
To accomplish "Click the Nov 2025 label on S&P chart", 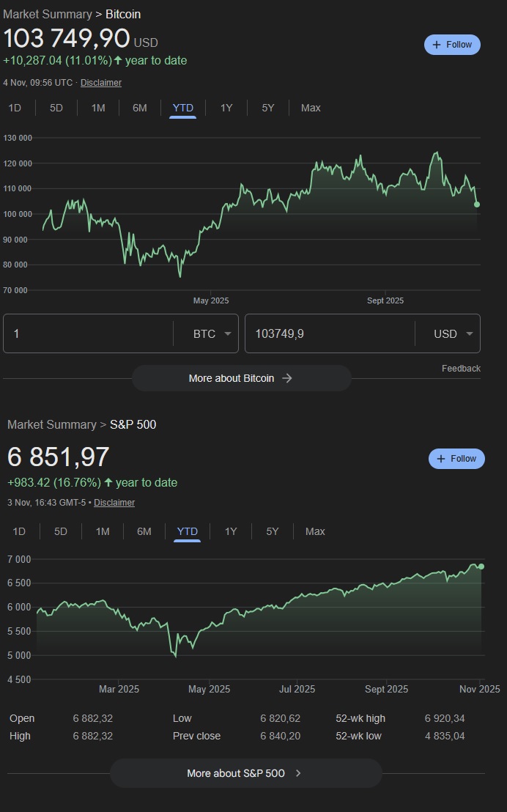I will (480, 690).
